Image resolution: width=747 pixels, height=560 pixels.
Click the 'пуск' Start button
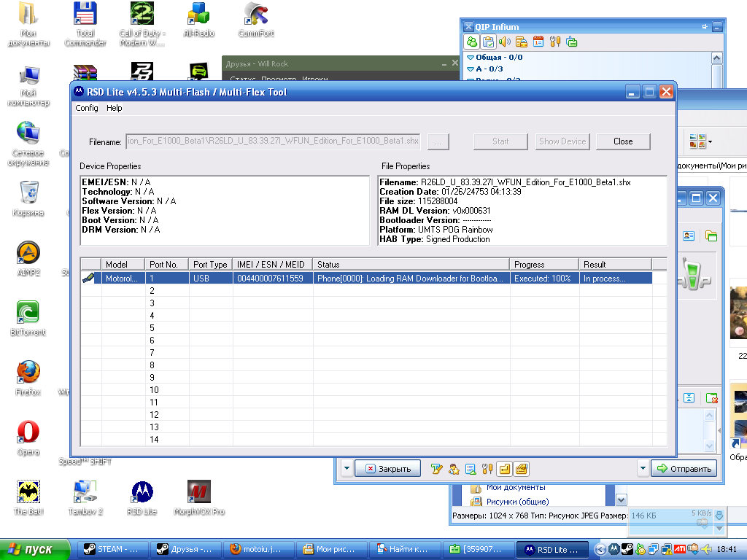[34, 549]
